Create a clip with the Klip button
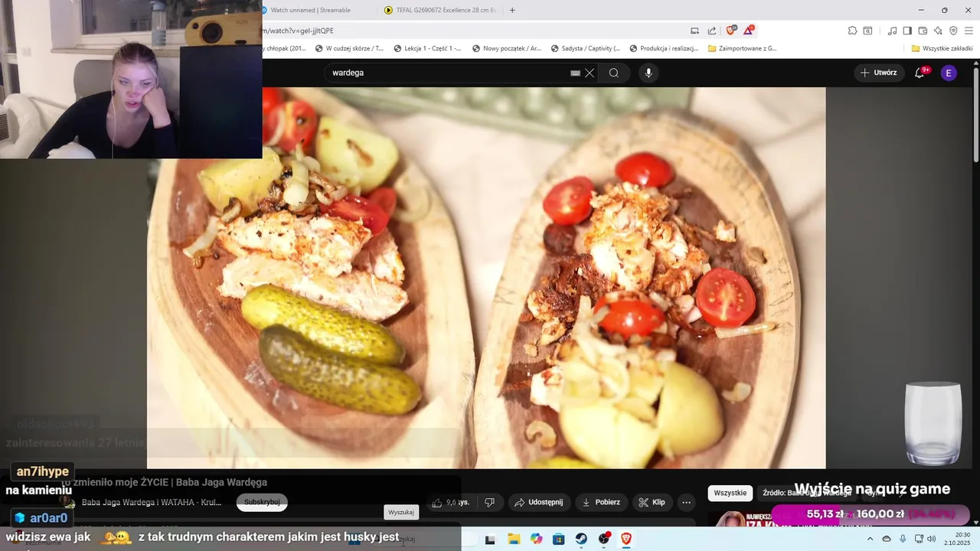Screen dimensions: 980x551 click(652, 502)
